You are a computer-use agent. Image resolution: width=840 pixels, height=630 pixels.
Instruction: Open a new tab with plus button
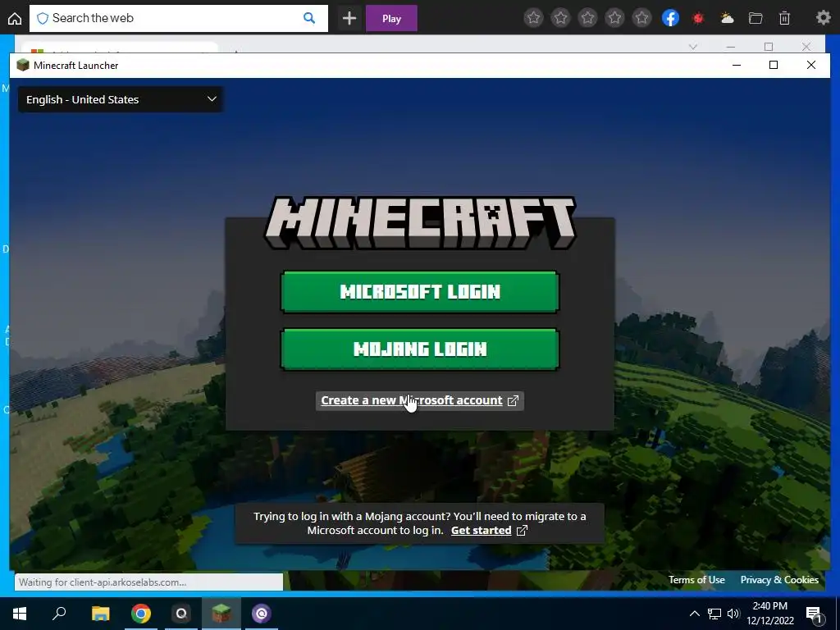(x=349, y=18)
